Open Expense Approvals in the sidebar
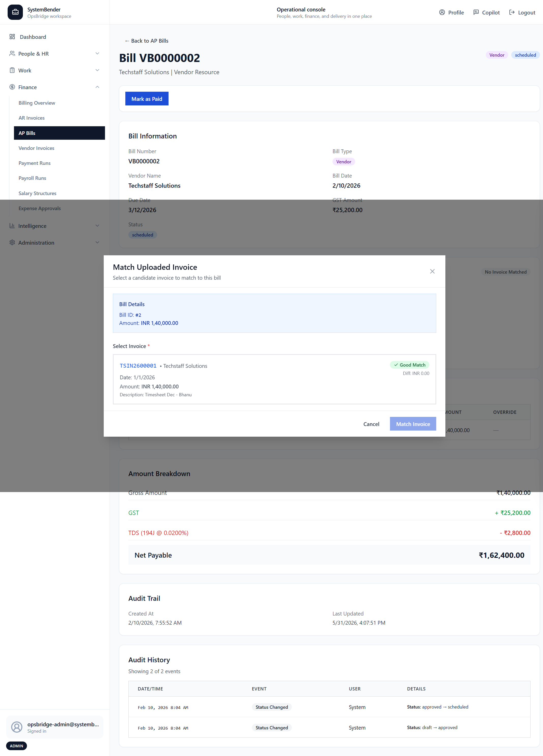 [59, 208]
